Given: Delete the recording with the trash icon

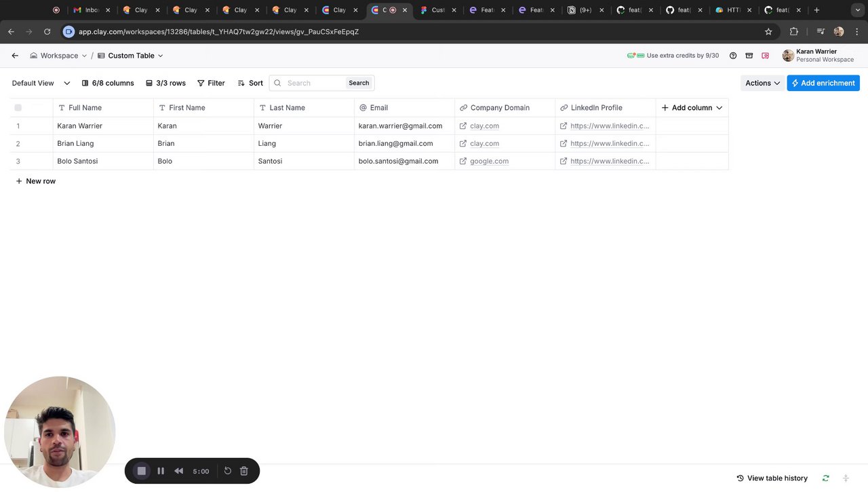Looking at the screenshot, I should (244, 471).
